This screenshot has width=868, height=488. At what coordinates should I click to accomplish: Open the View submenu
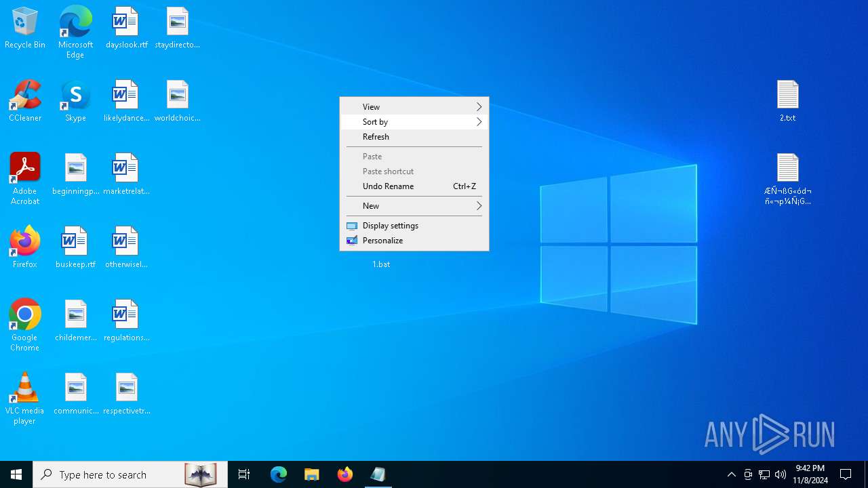coord(414,107)
